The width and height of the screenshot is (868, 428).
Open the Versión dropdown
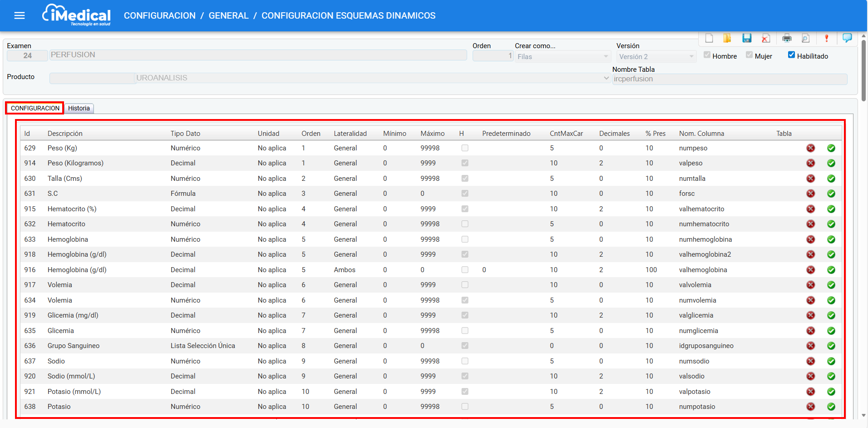coord(656,57)
